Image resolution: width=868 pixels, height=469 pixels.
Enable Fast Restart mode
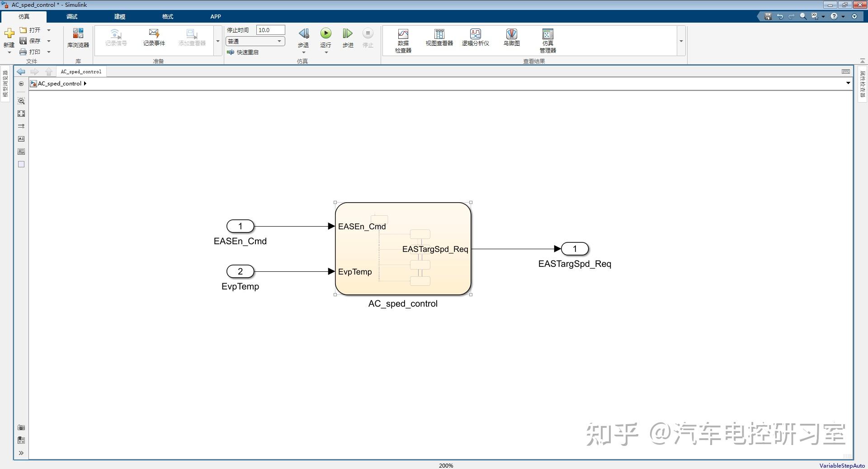pos(243,52)
